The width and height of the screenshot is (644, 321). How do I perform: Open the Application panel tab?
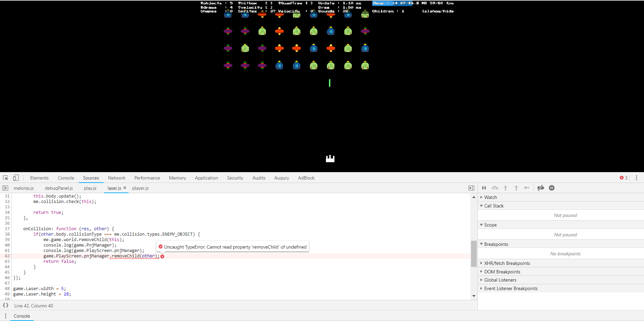206,178
